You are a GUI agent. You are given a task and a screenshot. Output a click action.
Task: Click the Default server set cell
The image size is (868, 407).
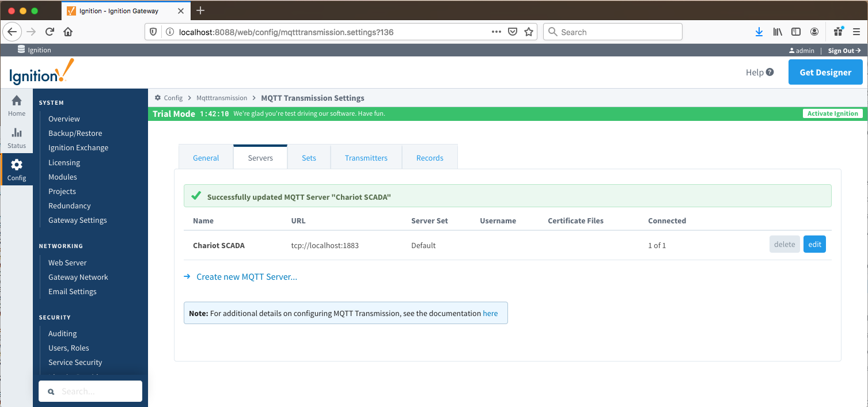[x=423, y=246]
